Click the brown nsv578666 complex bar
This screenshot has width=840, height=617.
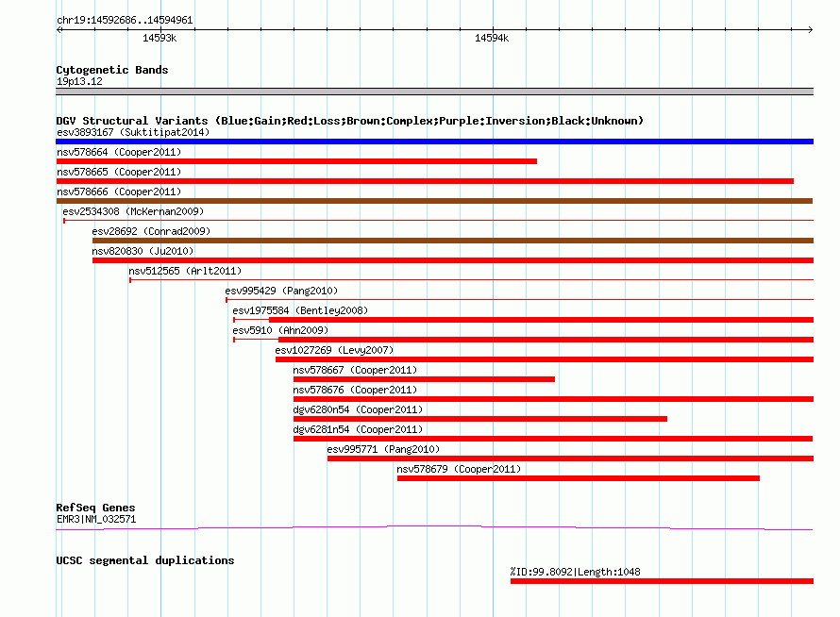434,201
